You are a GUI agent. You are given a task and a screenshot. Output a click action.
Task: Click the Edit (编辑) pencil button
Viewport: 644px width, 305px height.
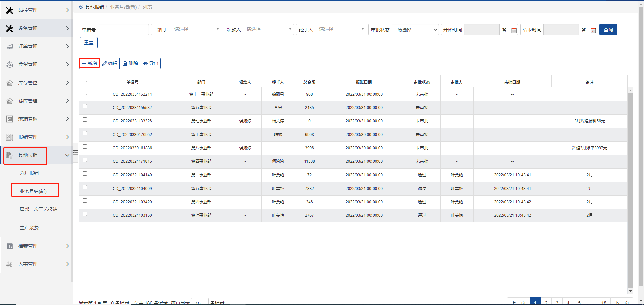(x=110, y=63)
